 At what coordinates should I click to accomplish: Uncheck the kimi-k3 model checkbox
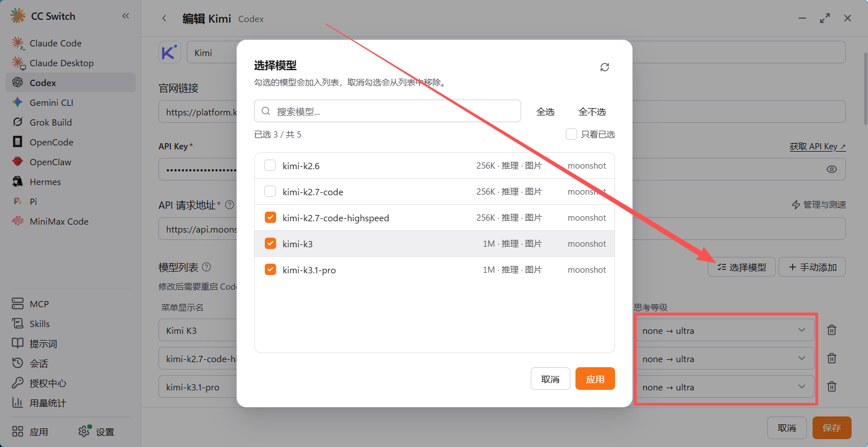[270, 243]
